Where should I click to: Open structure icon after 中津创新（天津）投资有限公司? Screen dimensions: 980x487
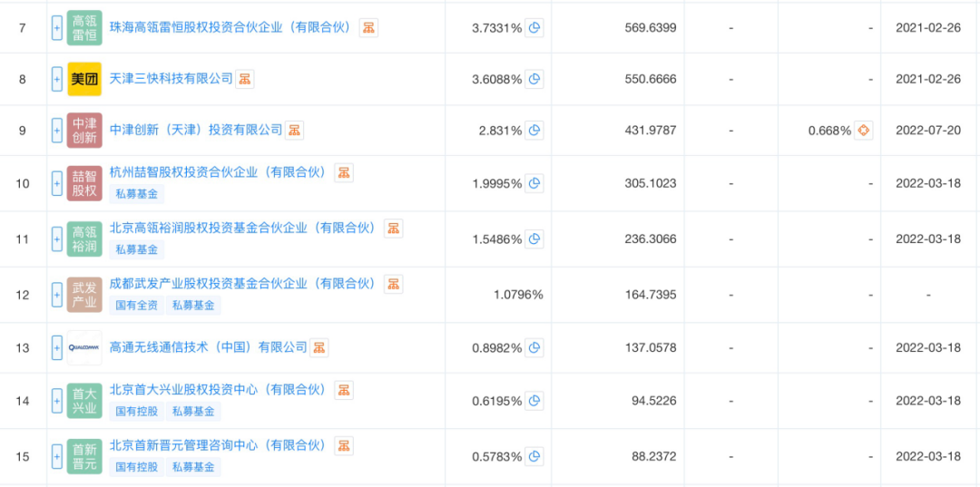(x=295, y=131)
